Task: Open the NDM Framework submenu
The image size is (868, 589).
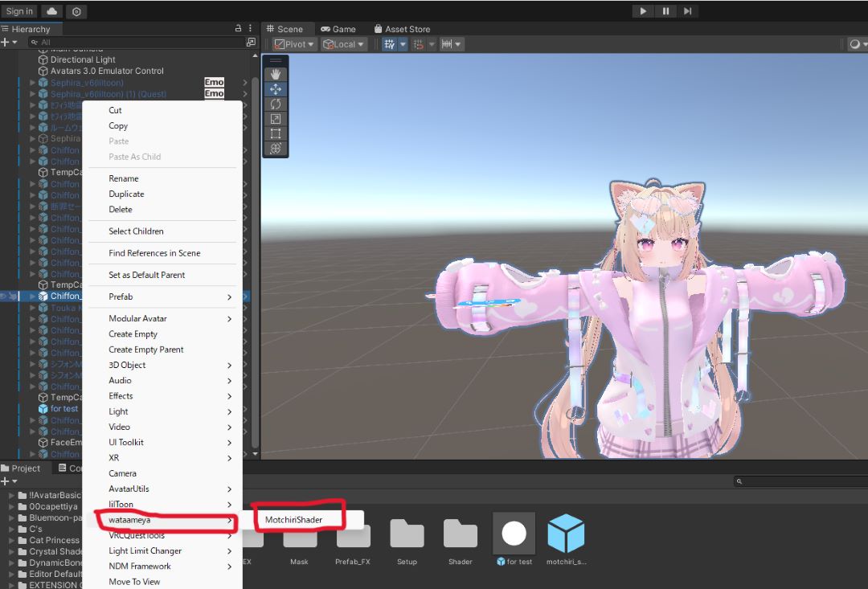Action: pyautogui.click(x=162, y=567)
